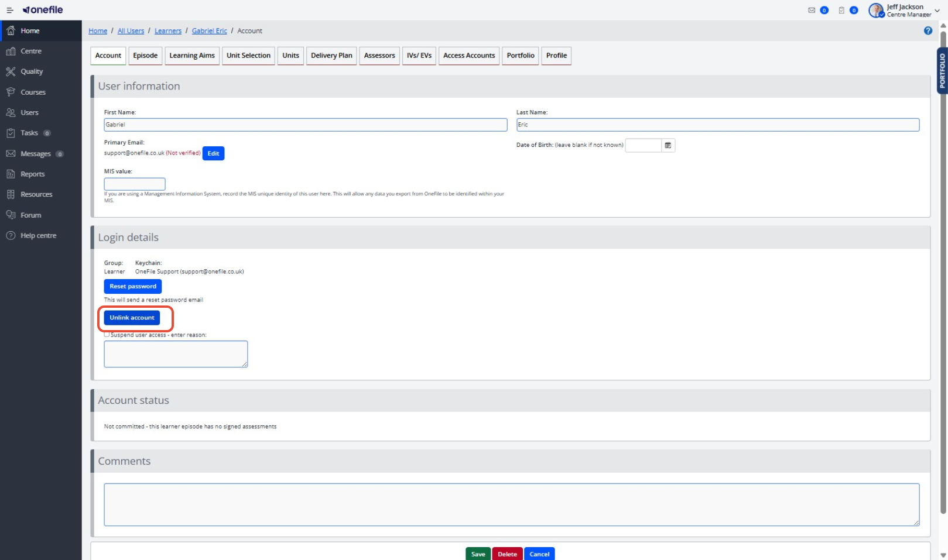Click the blue Cancel button

coord(539,554)
